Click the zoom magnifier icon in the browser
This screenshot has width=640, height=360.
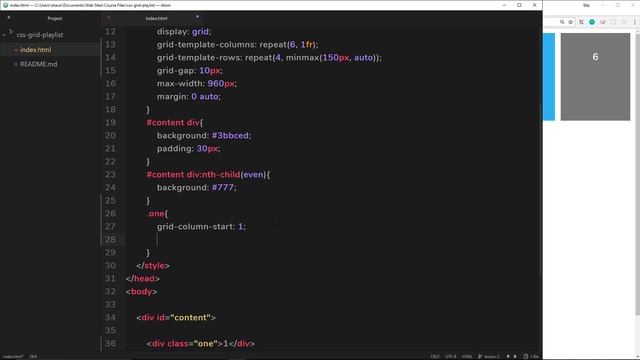point(562,22)
